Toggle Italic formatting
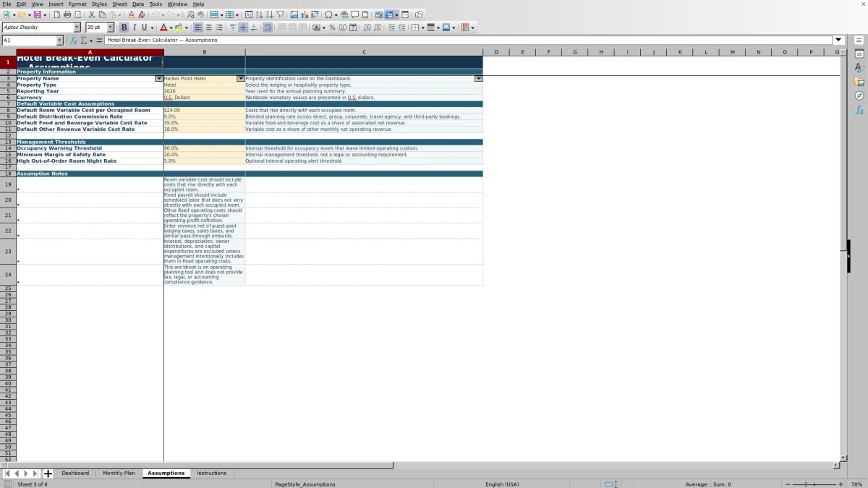The height and width of the screenshot is (488, 868). (x=134, y=27)
